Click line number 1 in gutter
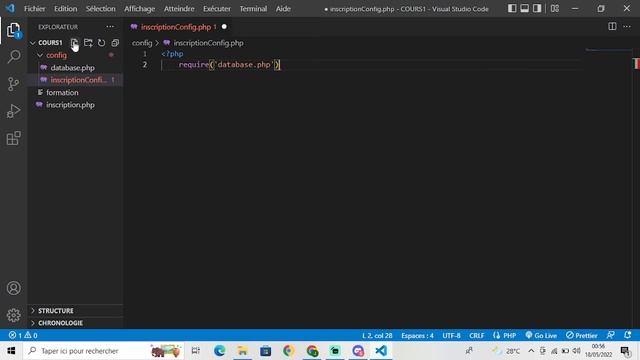This screenshot has height=360, width=640. tap(144, 53)
